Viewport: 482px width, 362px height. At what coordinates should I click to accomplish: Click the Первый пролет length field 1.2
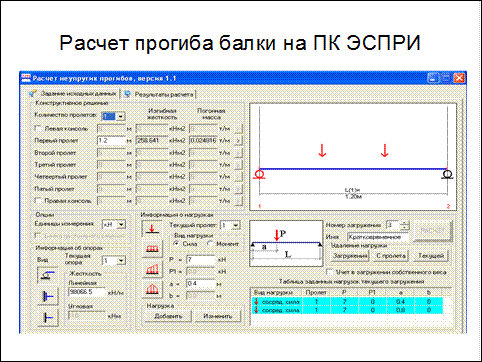pos(111,141)
